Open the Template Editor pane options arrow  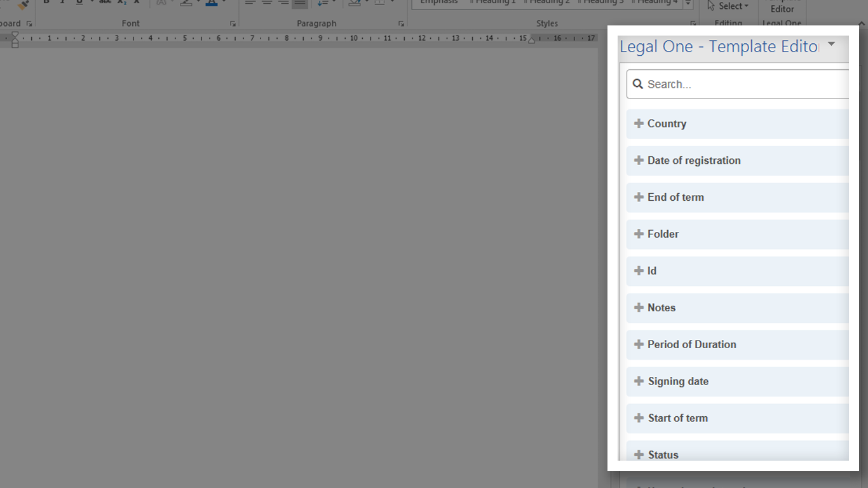831,44
